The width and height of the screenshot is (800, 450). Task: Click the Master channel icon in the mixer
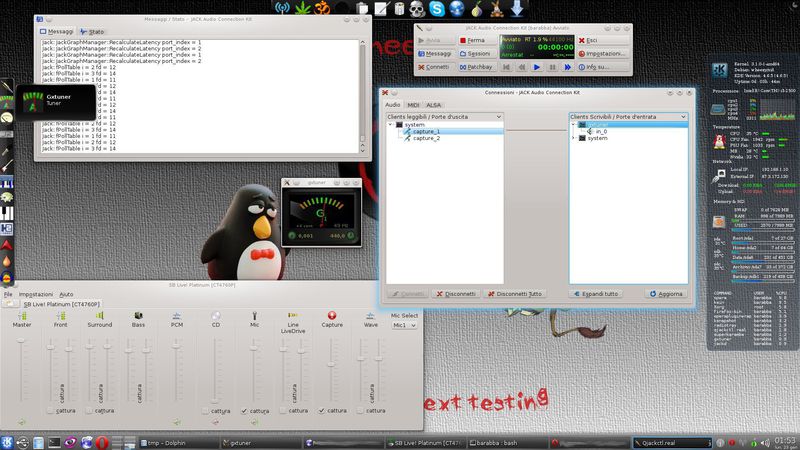(x=22, y=316)
